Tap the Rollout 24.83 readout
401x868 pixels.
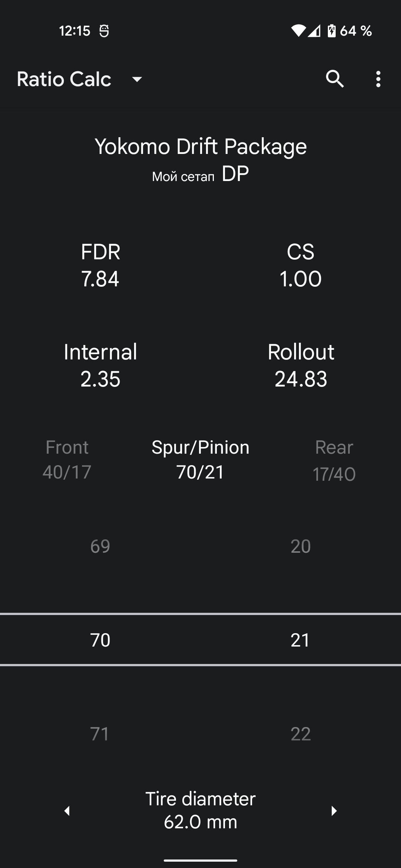[x=301, y=365]
